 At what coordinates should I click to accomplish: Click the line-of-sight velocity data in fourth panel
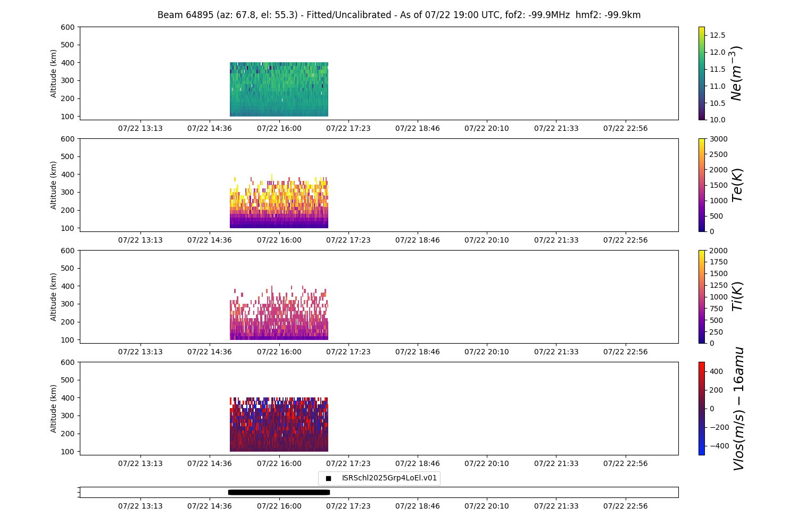point(279,426)
